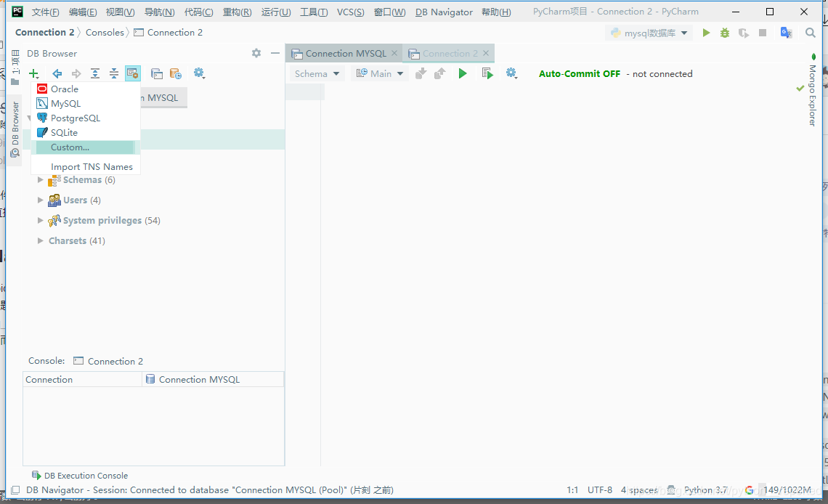Go forward in DB Browser navigation
Screen dimensions: 828x504
[x=76, y=73]
